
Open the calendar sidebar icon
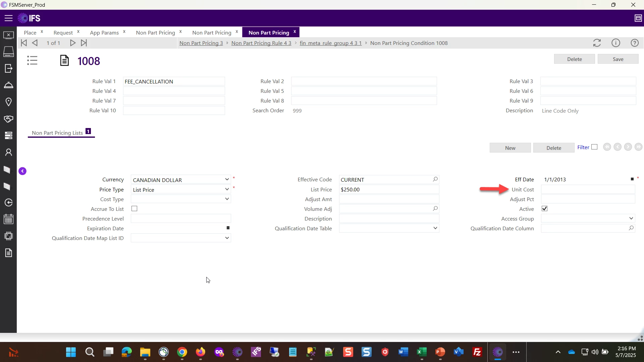pos(8,219)
